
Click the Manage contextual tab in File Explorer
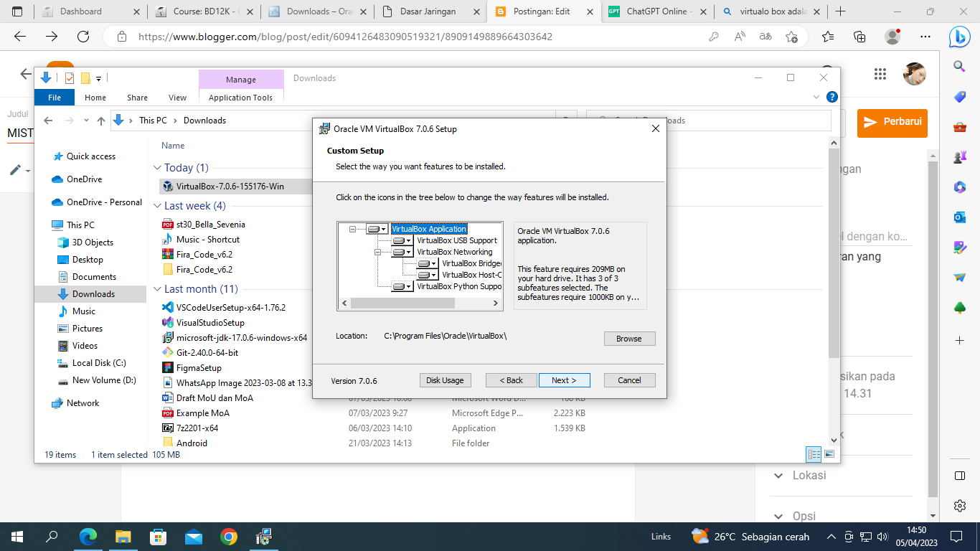click(240, 80)
